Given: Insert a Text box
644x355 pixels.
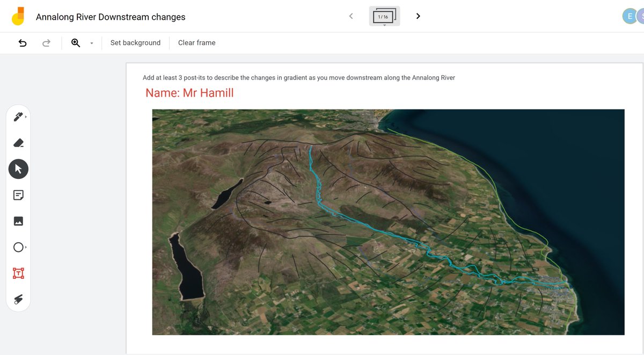Looking at the screenshot, I should [x=18, y=273].
